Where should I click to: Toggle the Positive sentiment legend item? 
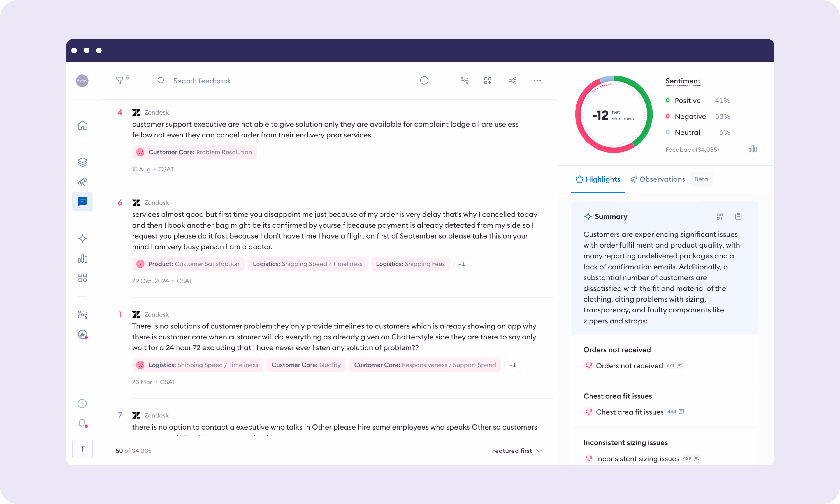[687, 101]
